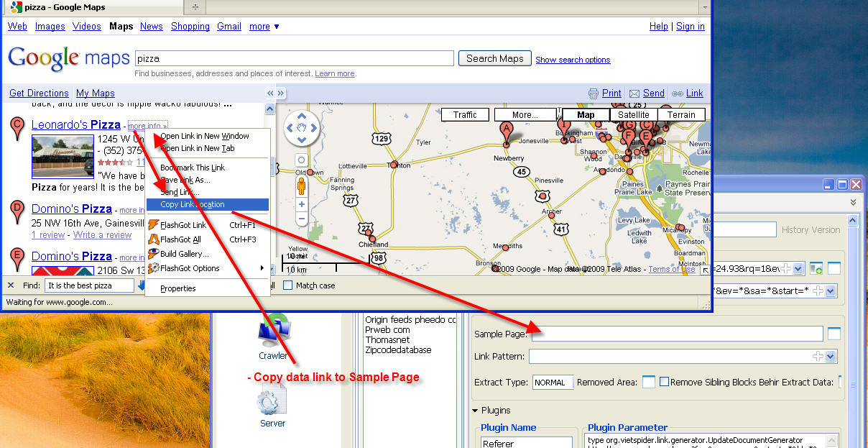Screen dimensions: 868x448
Task: Close the Find bar with the X
Action: click(x=11, y=285)
